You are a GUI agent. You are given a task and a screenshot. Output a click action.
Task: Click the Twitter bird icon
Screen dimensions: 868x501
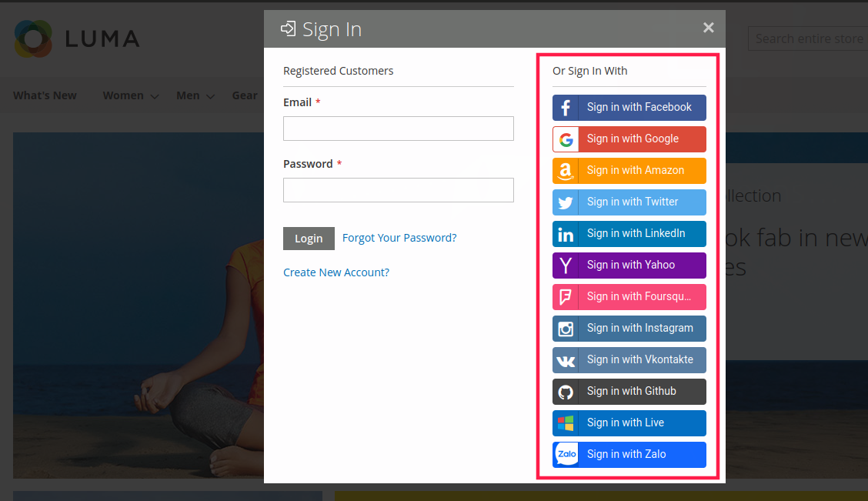566,202
